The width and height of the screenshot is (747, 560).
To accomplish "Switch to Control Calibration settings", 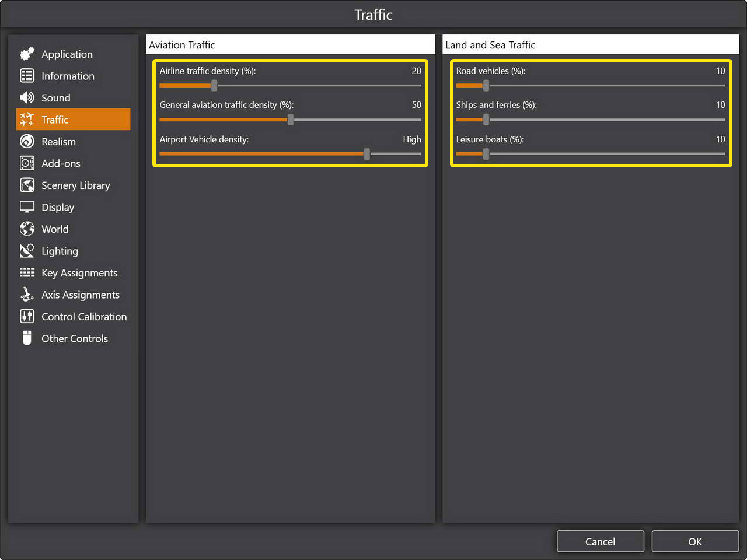I will point(83,317).
